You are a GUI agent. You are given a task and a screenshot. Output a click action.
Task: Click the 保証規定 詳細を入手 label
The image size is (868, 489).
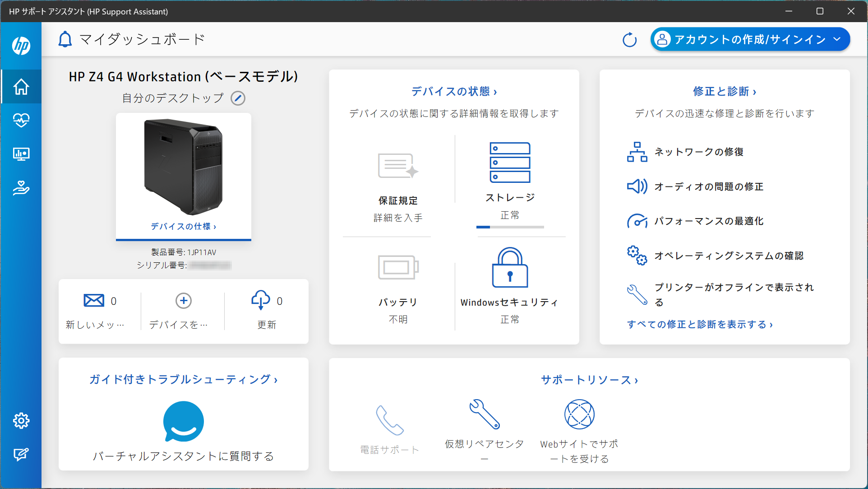pos(398,209)
